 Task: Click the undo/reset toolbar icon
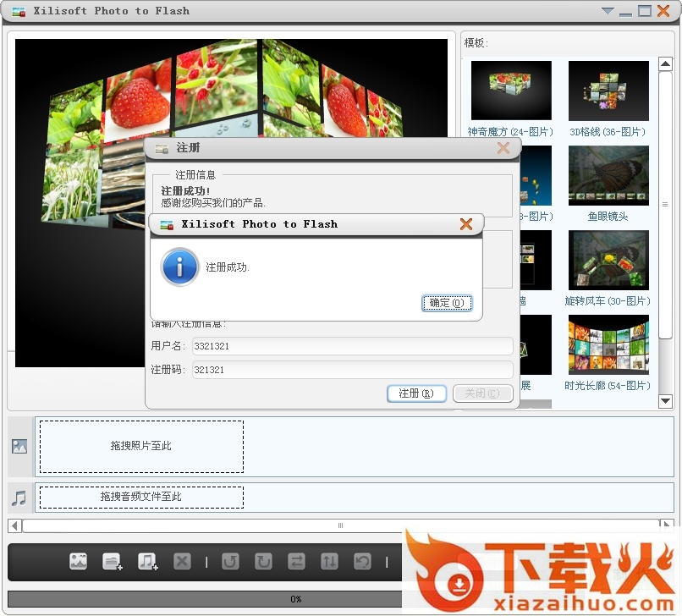pos(362,562)
